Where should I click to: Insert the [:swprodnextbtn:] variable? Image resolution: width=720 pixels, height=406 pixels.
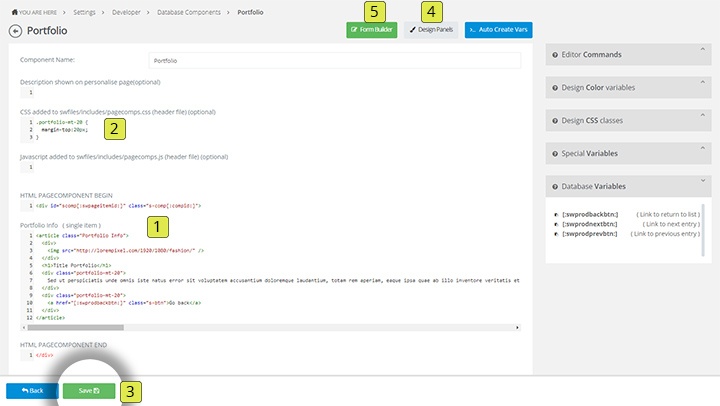pyautogui.click(x=590, y=224)
